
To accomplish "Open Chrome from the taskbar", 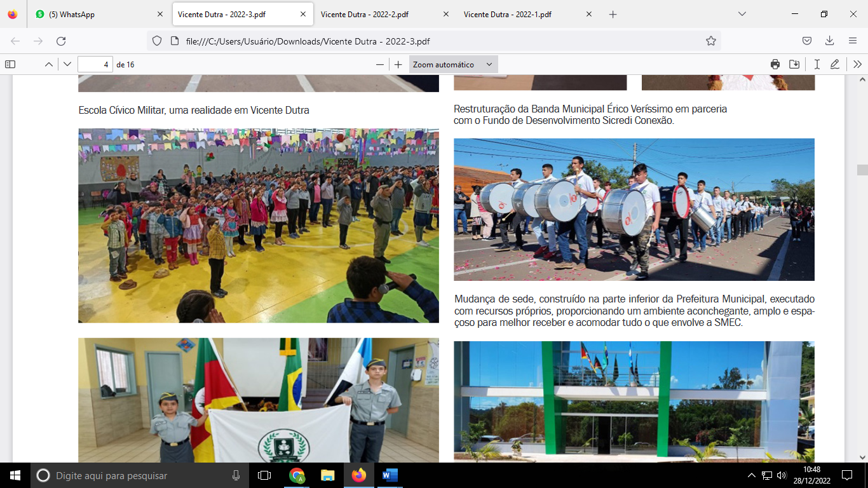I will tap(297, 475).
